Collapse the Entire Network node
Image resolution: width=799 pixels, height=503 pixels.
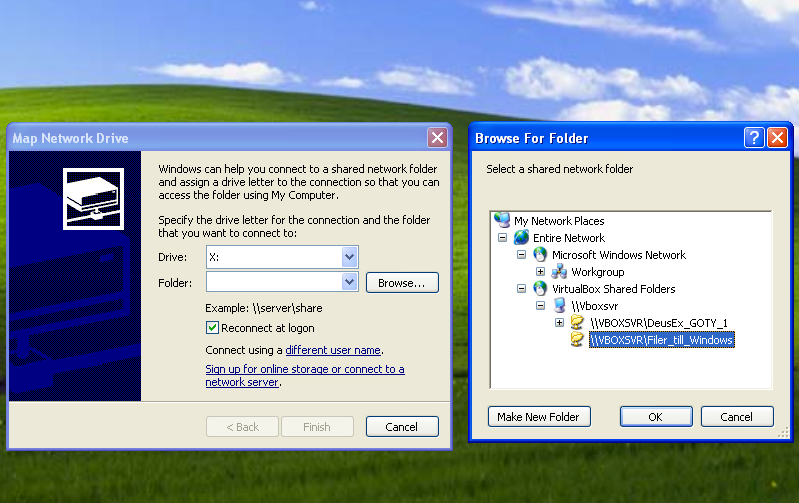[502, 238]
